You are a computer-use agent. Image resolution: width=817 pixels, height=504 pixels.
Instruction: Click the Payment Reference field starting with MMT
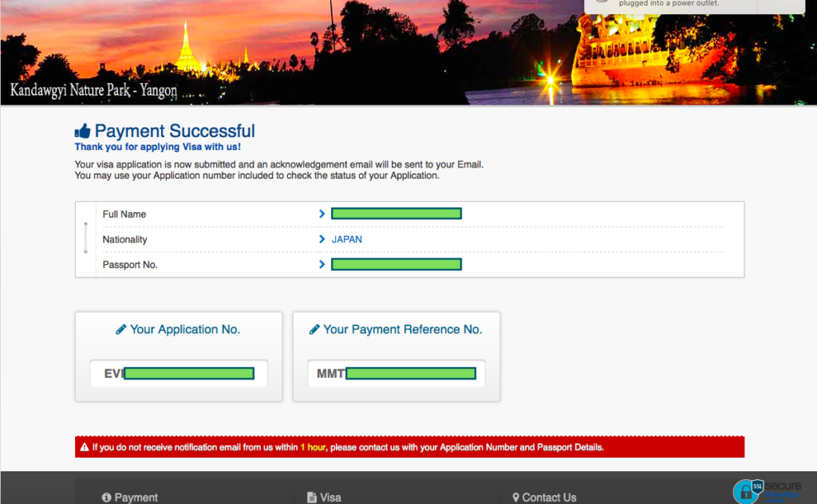pyautogui.click(x=397, y=373)
